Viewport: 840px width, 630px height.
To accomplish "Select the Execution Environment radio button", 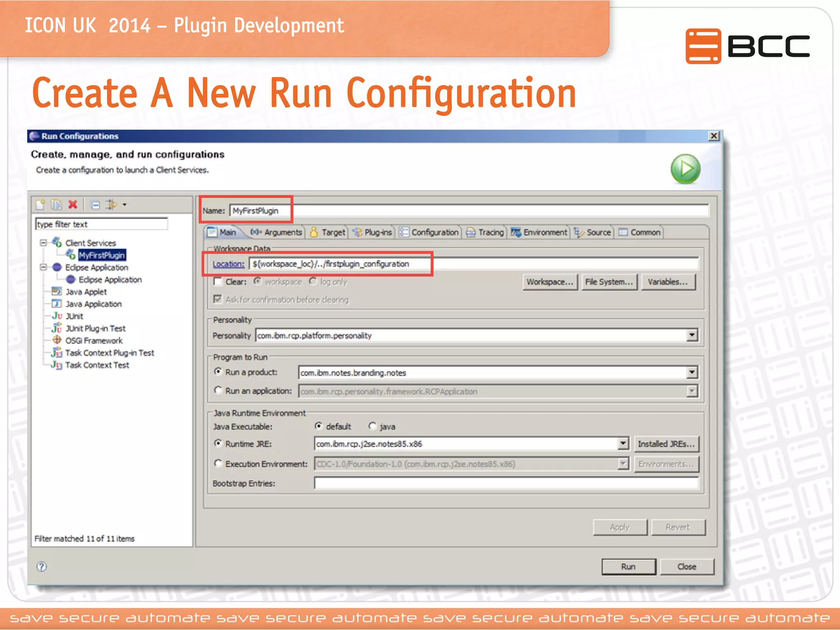I will [x=218, y=463].
